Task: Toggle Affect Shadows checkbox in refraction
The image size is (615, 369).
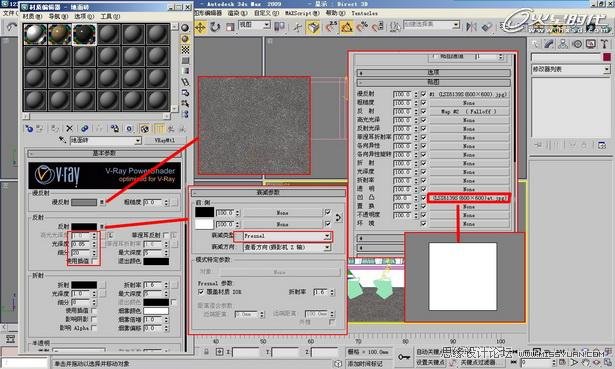Action: click(x=94, y=319)
